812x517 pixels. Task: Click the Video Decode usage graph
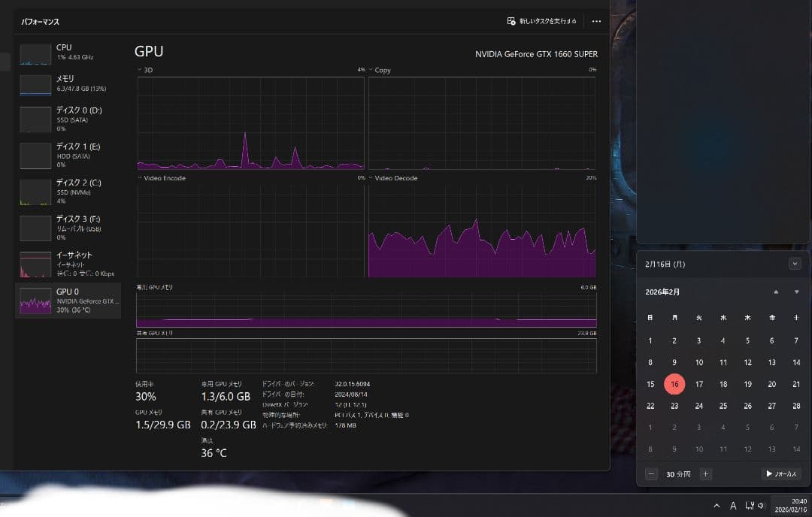pos(482,231)
